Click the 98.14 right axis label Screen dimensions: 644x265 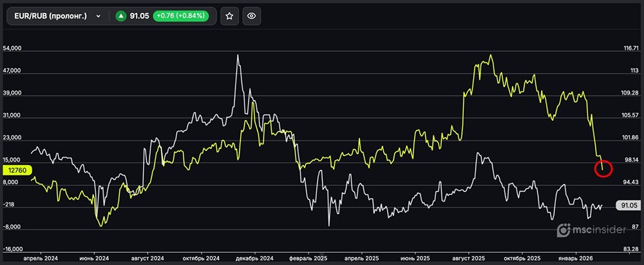(630, 160)
